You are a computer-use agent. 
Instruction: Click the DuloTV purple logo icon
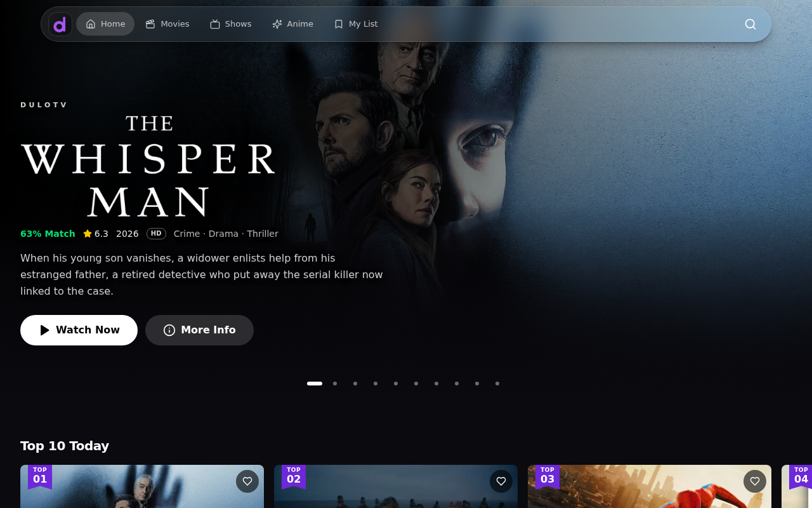pyautogui.click(x=60, y=24)
